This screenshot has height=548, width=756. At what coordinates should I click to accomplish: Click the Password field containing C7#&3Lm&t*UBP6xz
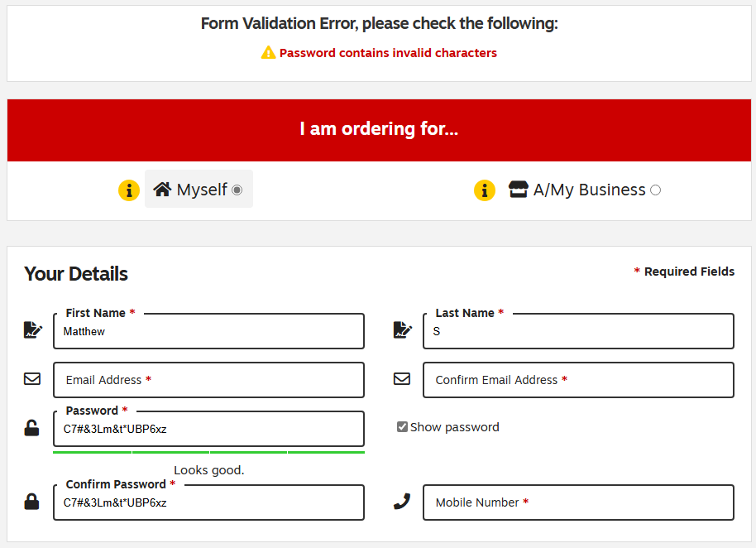coord(208,429)
